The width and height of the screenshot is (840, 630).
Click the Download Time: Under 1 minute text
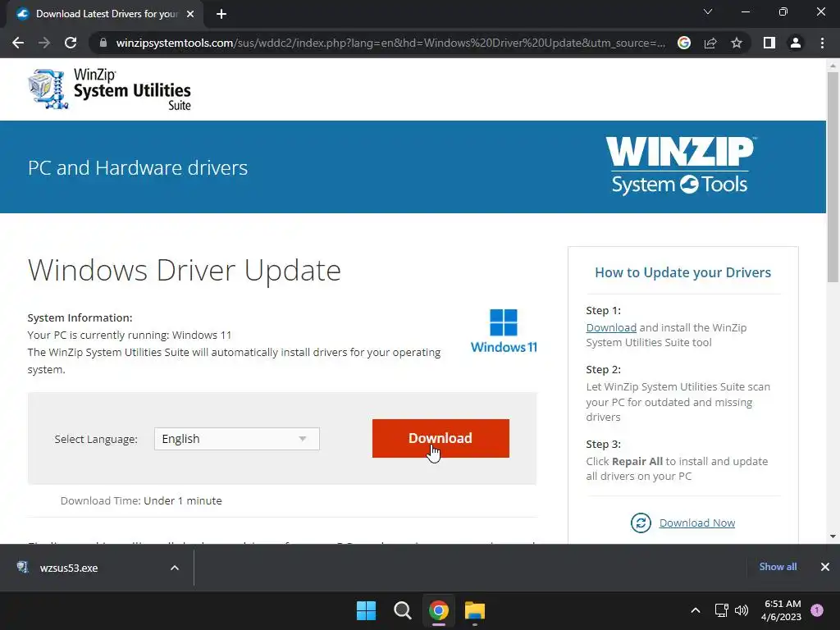(141, 500)
